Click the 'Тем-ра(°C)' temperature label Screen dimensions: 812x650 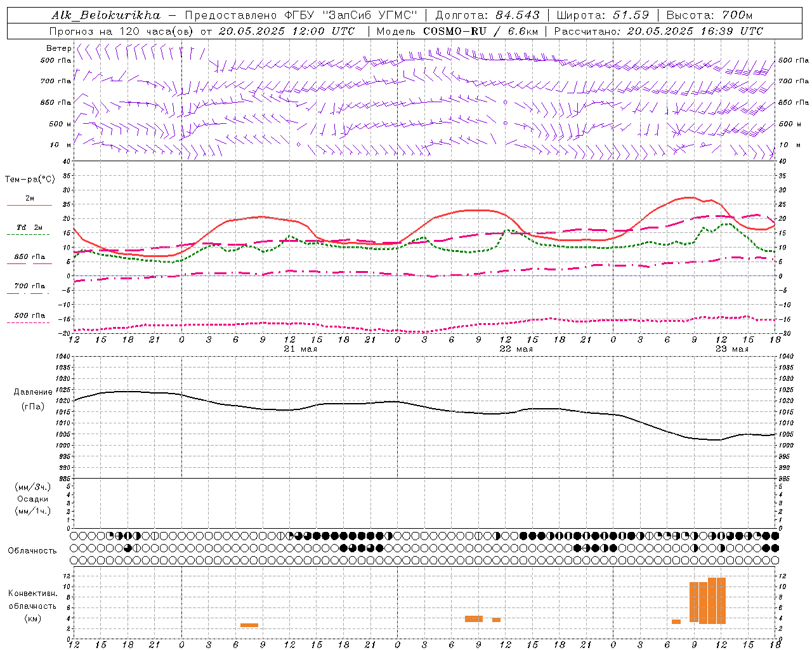[x=30, y=180]
